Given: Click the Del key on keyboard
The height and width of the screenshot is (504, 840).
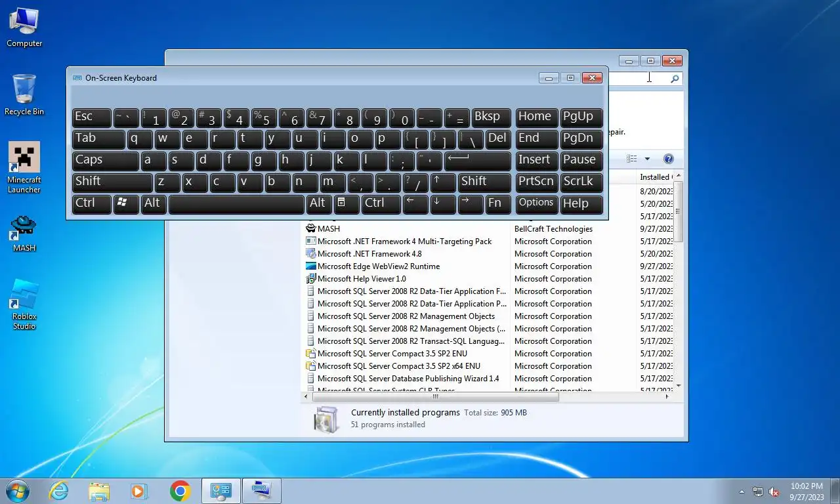Looking at the screenshot, I should coord(499,138).
